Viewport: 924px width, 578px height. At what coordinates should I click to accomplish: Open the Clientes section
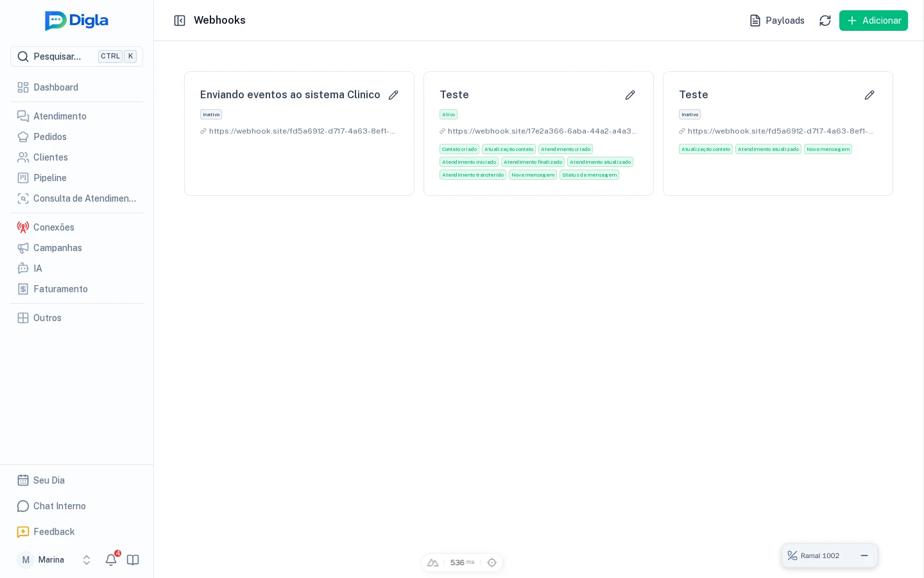(76, 157)
